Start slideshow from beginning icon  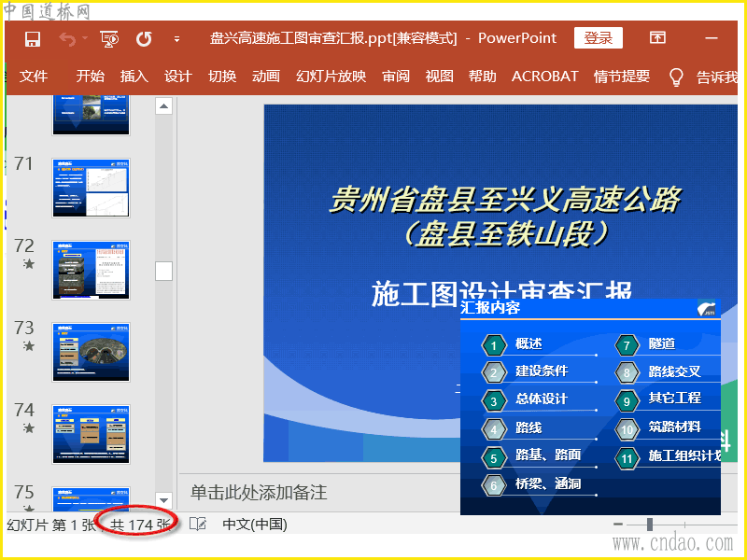(109, 39)
